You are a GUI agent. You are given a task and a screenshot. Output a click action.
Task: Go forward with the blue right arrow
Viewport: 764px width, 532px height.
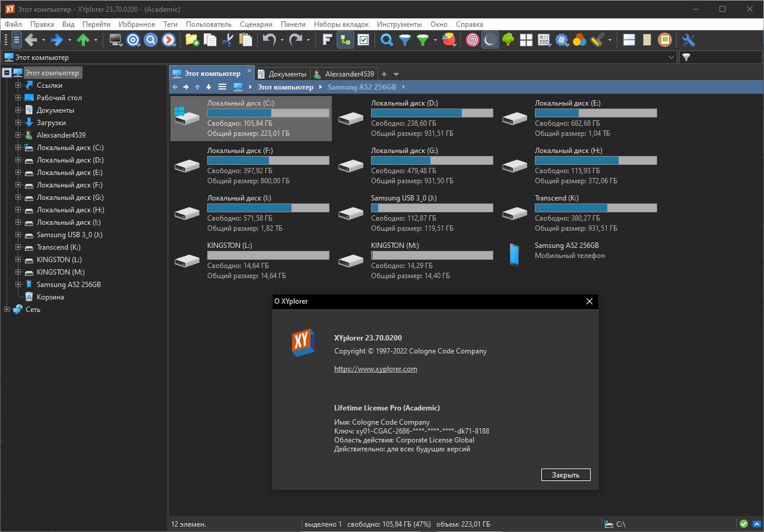pyautogui.click(x=57, y=40)
